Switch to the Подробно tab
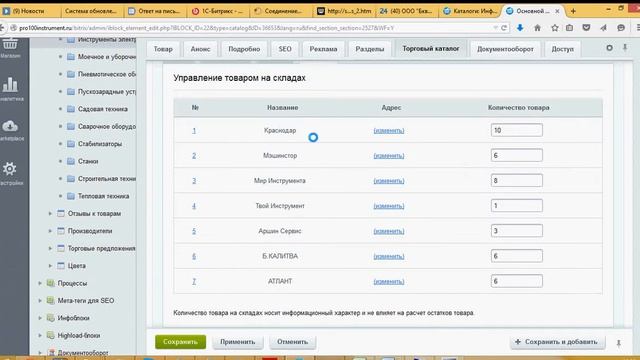 [244, 49]
